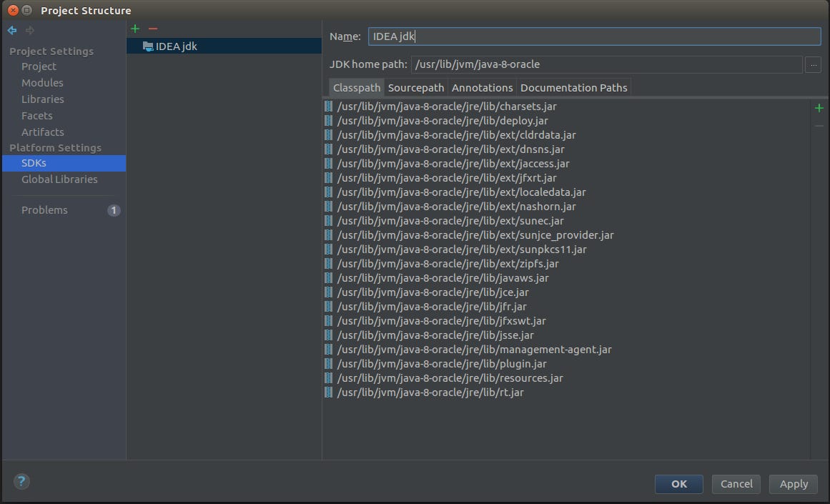Click the forward navigation arrow icon
Viewport: 830px width, 504px height.
pyautogui.click(x=29, y=30)
